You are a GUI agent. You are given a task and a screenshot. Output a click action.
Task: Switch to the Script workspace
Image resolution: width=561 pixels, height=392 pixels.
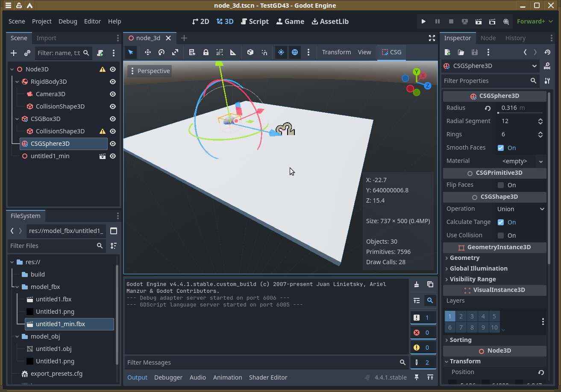(255, 21)
